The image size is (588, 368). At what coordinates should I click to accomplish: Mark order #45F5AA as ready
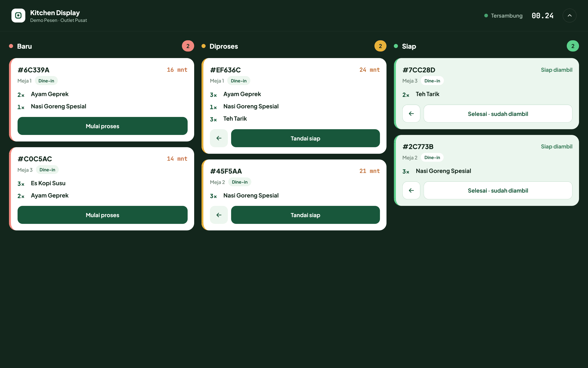[305, 215]
